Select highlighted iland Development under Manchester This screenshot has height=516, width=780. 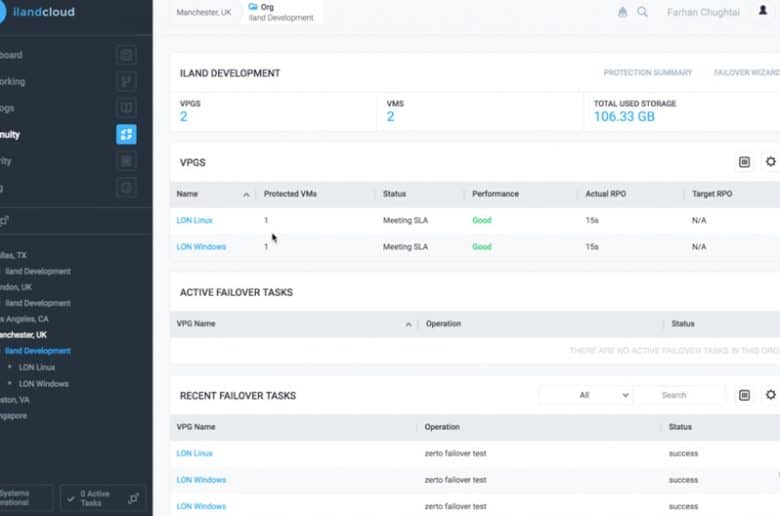pyautogui.click(x=38, y=351)
